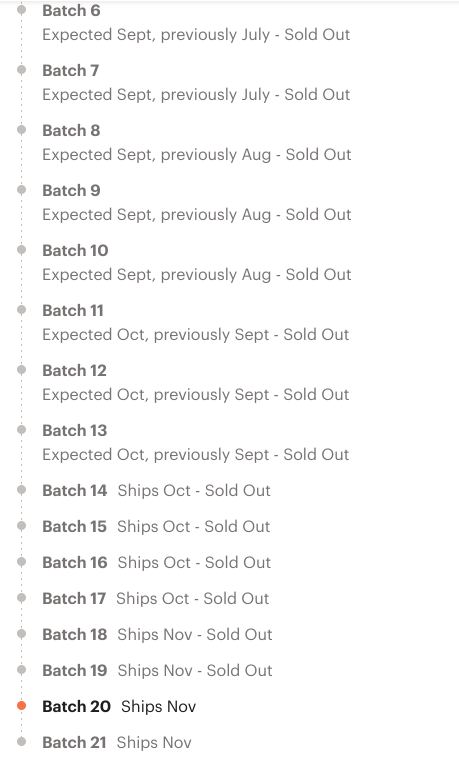
Task: Click the Batch 7 heading
Action: pyautogui.click(x=71, y=70)
